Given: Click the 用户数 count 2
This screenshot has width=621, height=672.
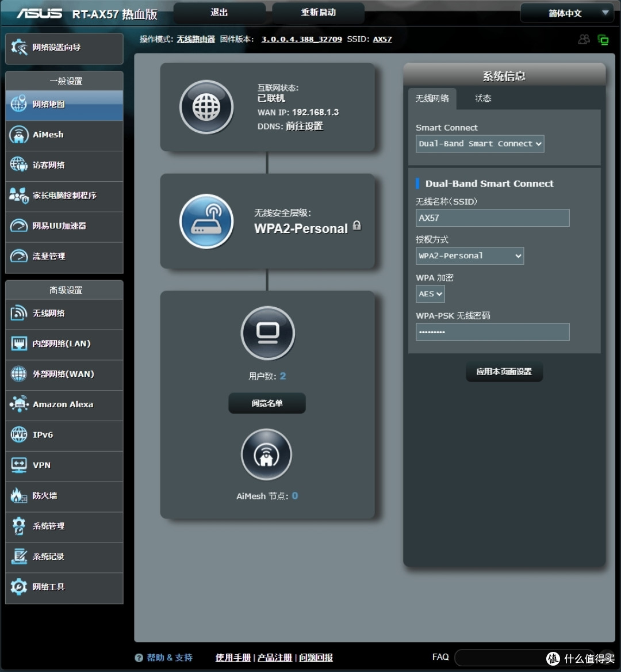Looking at the screenshot, I should (283, 376).
